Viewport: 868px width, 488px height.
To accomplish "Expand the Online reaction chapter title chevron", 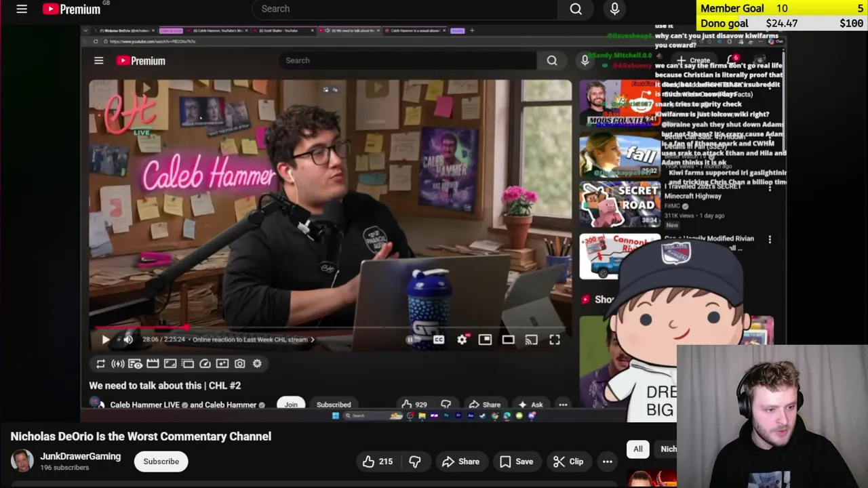I will tap(312, 340).
